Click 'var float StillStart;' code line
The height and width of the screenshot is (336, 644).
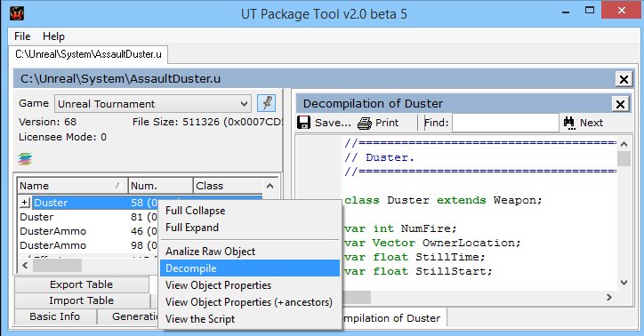pos(418,271)
